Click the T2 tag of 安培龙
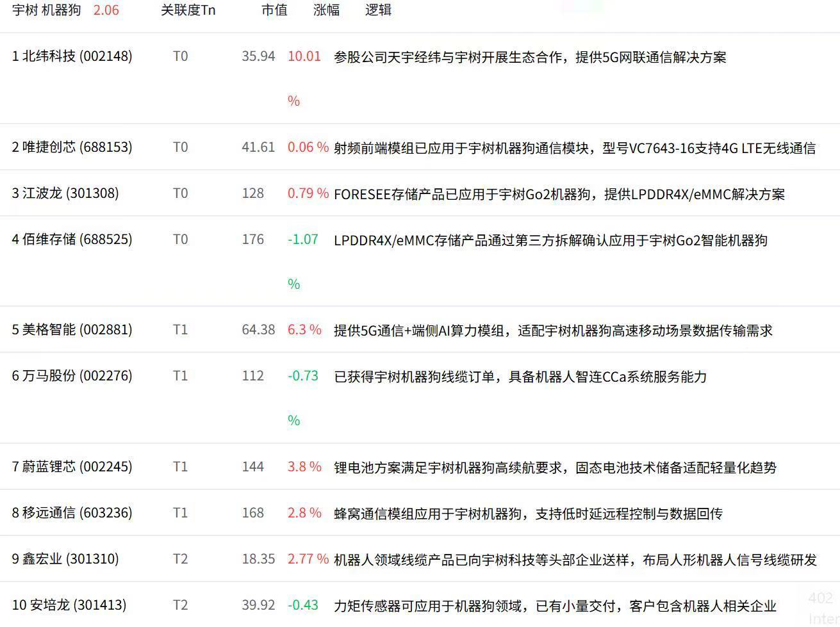 click(x=181, y=605)
